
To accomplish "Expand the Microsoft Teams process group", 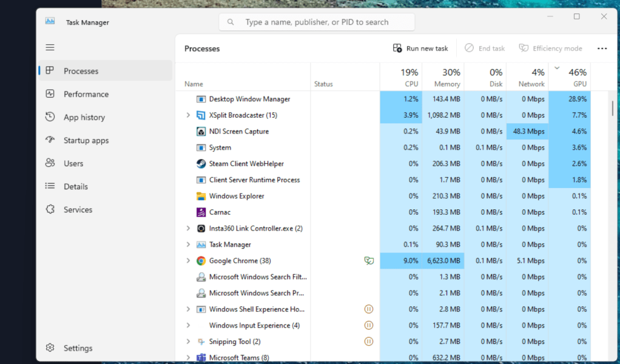I will pos(188,358).
